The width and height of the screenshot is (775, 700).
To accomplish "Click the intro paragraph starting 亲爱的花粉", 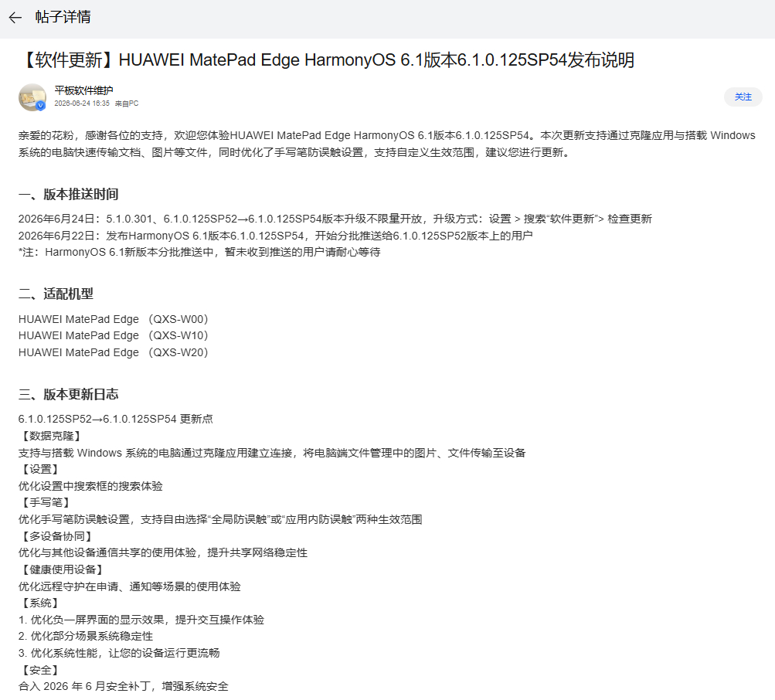I will (x=387, y=144).
